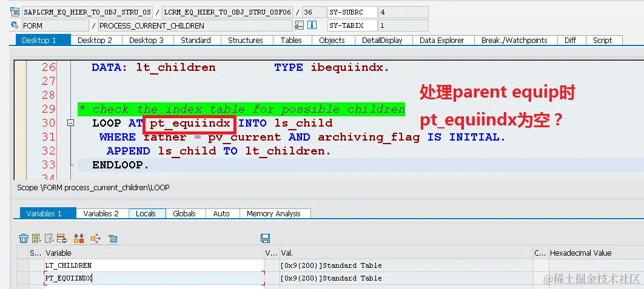Click the PT_EQUIINDX variable name cell
Image resolution: width=644 pixels, height=289 pixels.
(x=154, y=278)
